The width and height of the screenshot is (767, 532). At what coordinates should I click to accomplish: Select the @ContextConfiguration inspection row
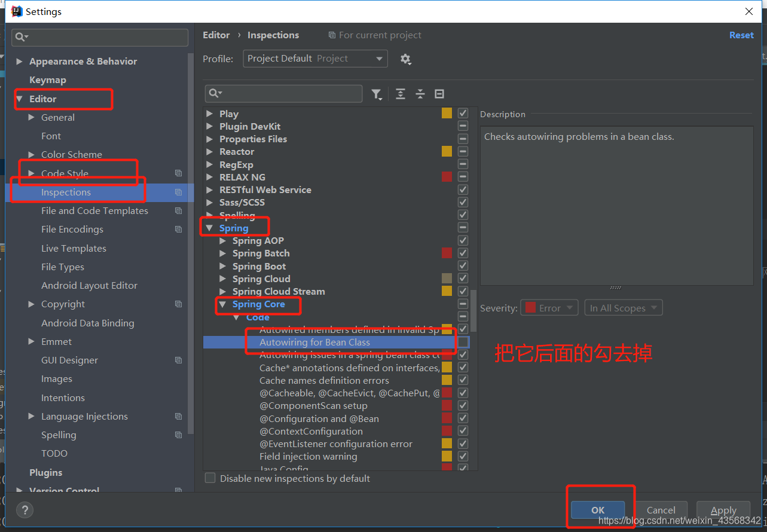tap(311, 432)
